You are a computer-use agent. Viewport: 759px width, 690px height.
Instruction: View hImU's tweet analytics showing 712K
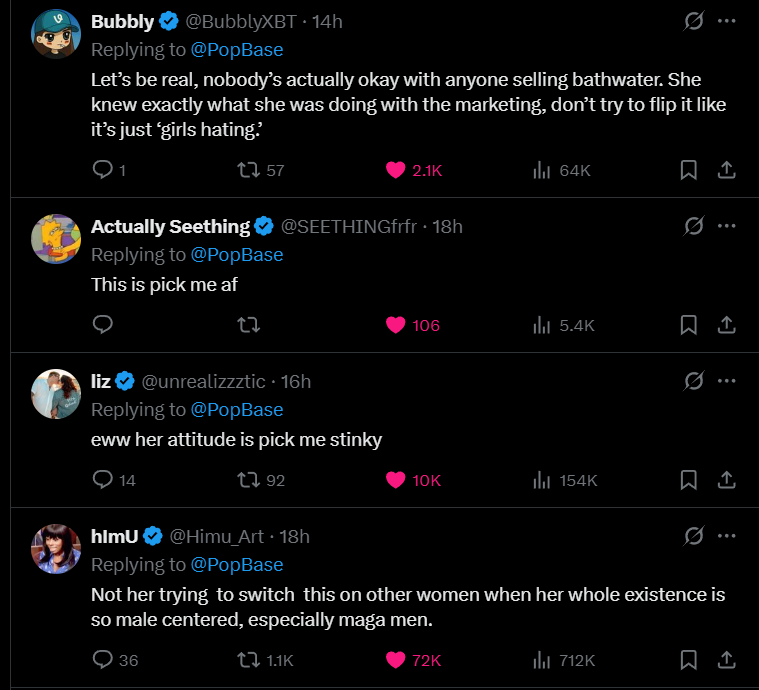[564, 660]
